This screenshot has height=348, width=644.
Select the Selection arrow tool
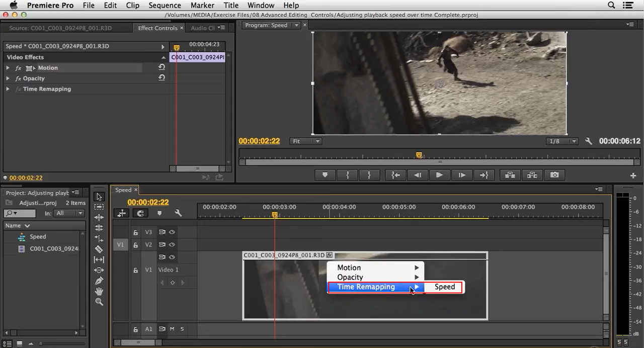tap(99, 196)
